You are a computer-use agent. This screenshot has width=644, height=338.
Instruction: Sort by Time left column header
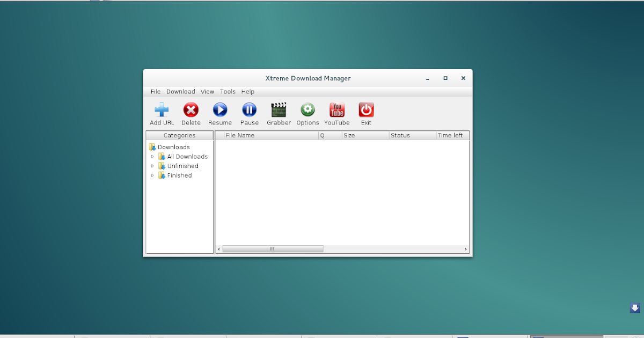(453, 135)
